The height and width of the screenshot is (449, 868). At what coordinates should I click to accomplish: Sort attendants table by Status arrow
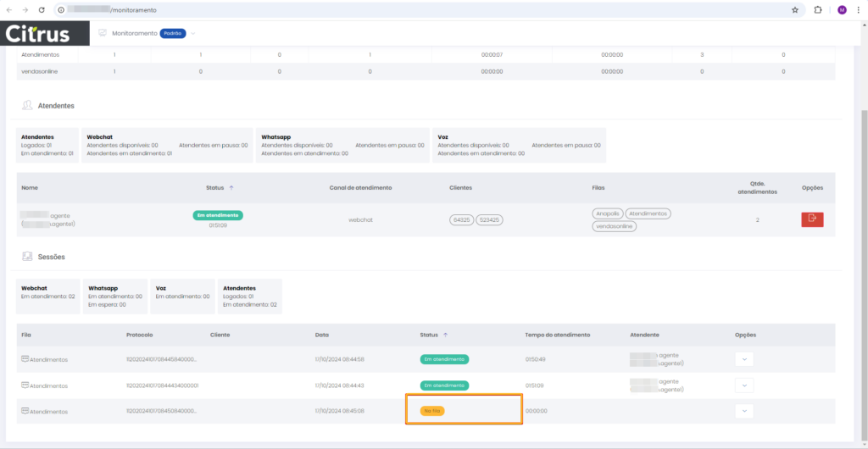tap(231, 187)
